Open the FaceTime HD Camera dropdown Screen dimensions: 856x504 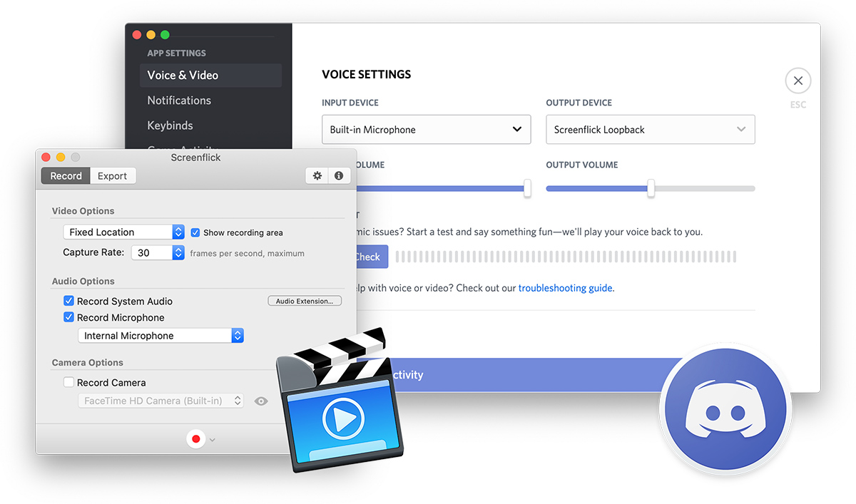tap(160, 401)
